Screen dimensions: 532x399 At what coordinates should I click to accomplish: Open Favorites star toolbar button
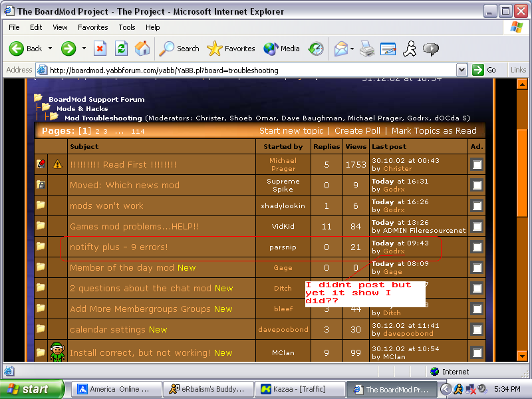pyautogui.click(x=231, y=49)
